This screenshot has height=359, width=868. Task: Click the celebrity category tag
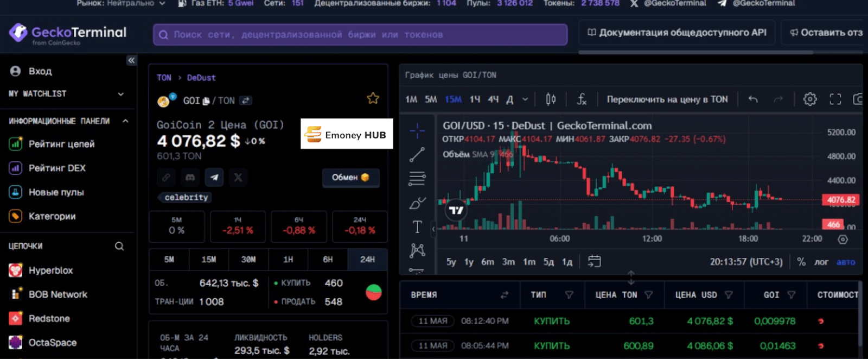tap(186, 198)
